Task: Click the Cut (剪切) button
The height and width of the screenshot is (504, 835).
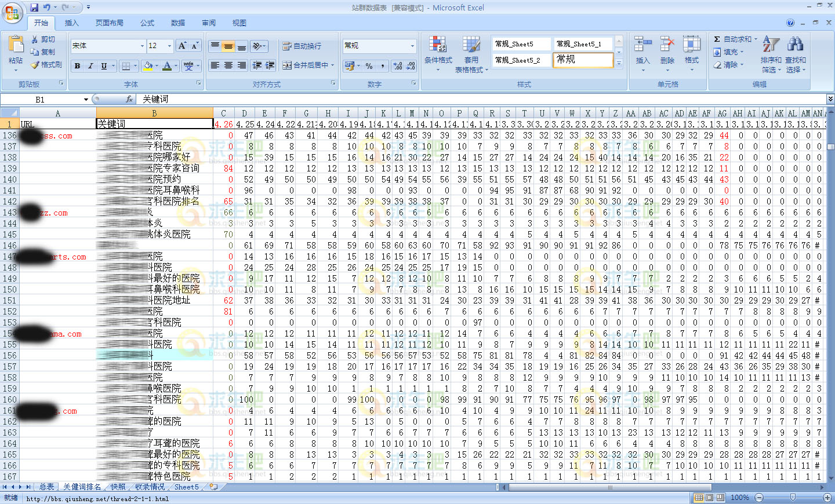Action: click(43, 39)
